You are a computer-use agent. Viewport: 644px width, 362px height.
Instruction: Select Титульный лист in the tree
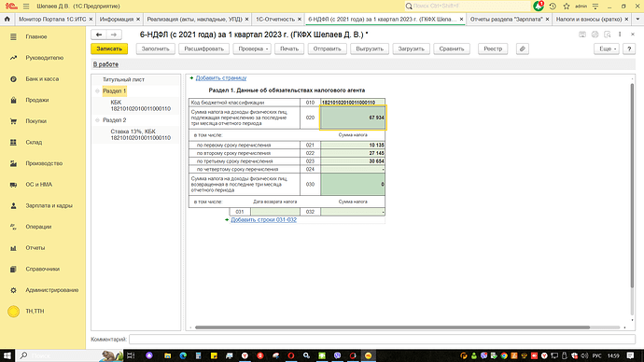pos(123,79)
